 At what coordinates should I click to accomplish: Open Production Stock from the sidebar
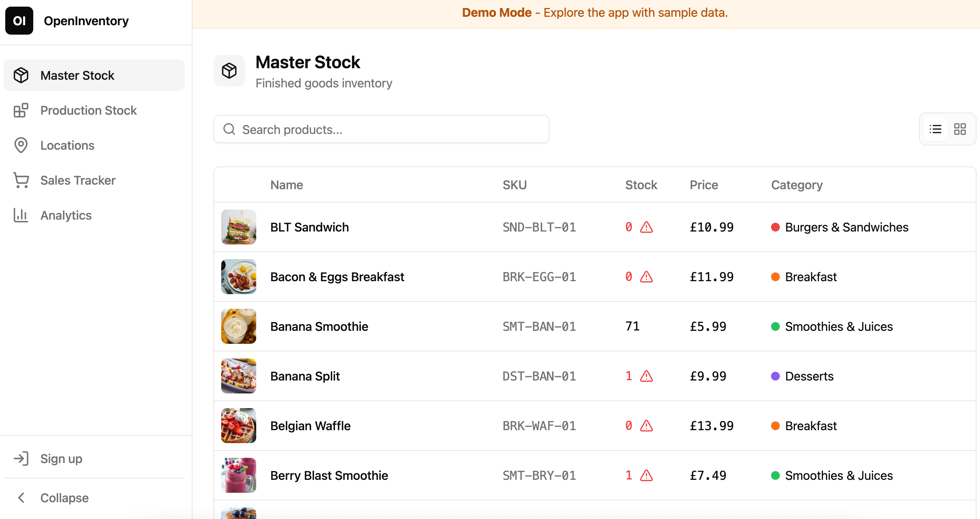(88, 110)
